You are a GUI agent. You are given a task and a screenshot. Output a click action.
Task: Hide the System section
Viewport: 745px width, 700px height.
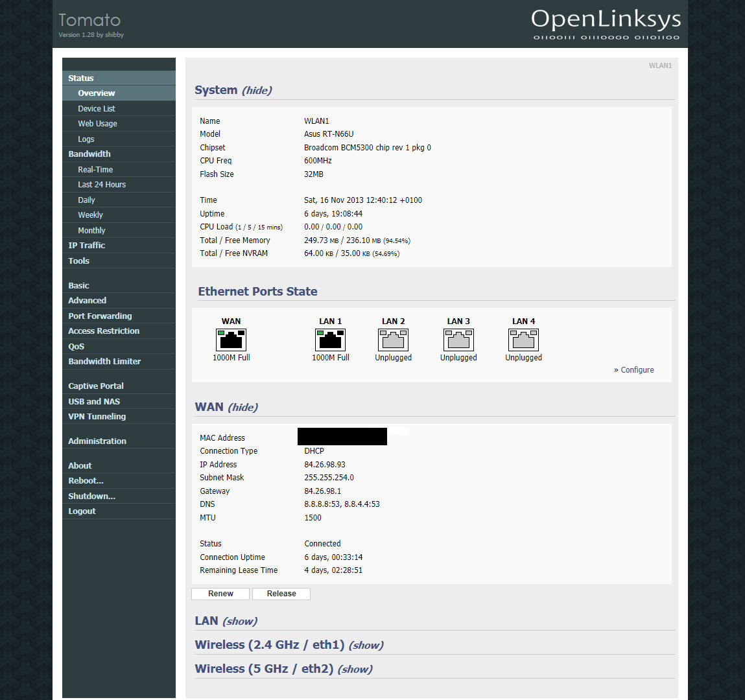coord(257,90)
